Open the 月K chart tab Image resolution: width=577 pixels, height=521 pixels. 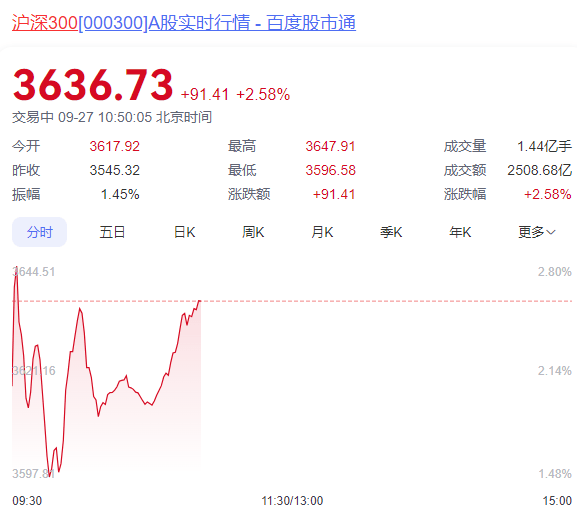click(x=322, y=232)
